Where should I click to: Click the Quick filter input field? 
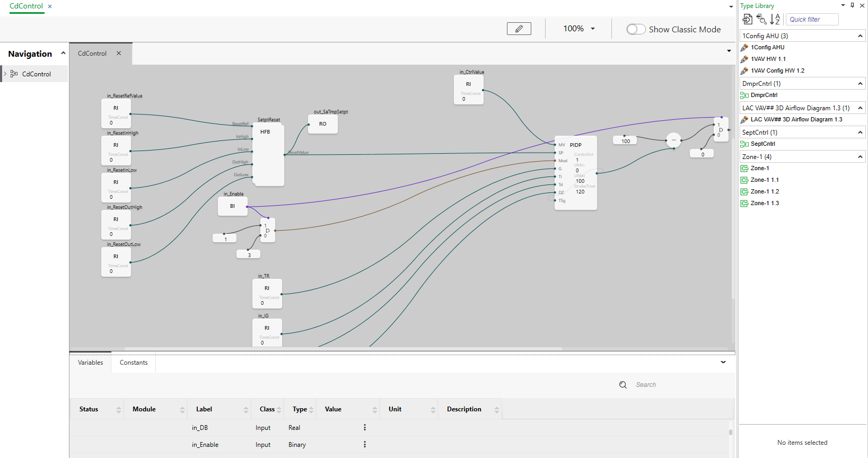point(812,20)
